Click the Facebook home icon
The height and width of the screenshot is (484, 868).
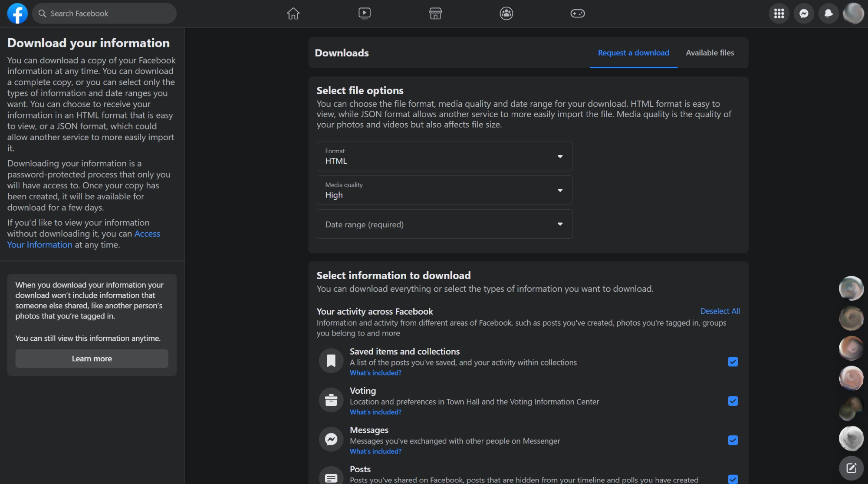tap(293, 13)
